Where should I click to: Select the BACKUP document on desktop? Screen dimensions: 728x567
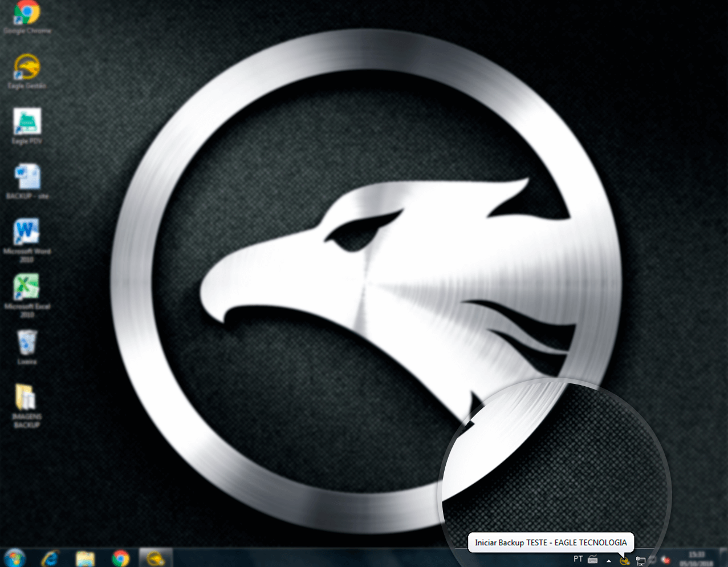point(27,181)
